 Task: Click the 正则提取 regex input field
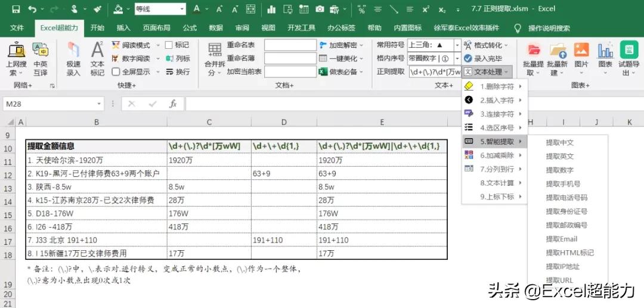click(x=435, y=71)
